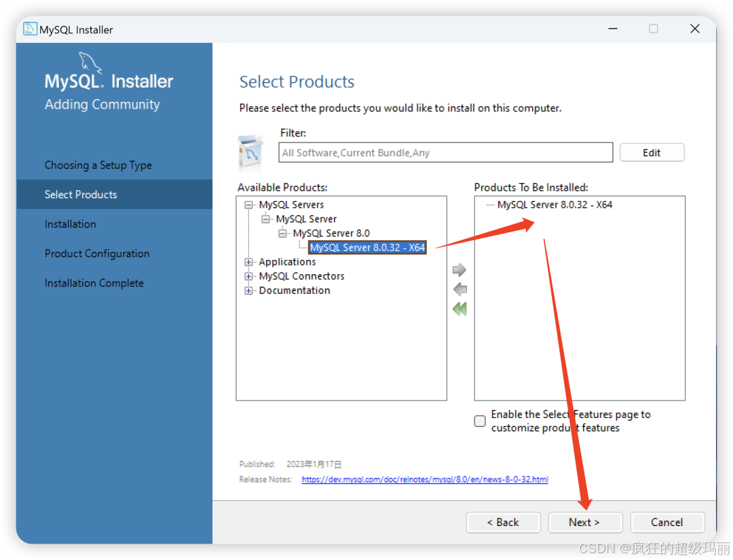This screenshot has width=733, height=560.
Task: Close the MySQL Installer window
Action: [695, 29]
